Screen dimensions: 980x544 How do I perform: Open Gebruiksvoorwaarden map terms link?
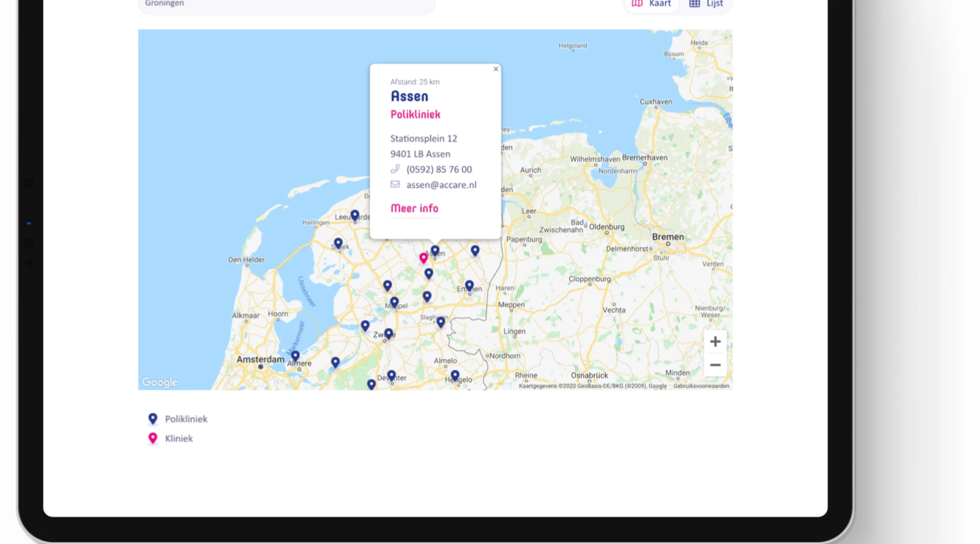[x=701, y=386]
